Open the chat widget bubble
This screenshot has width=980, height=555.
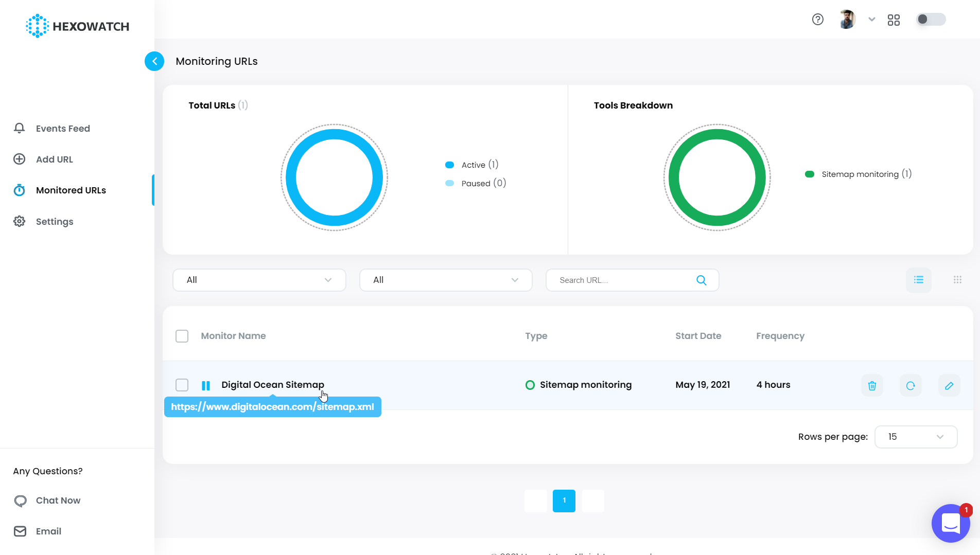point(951,523)
